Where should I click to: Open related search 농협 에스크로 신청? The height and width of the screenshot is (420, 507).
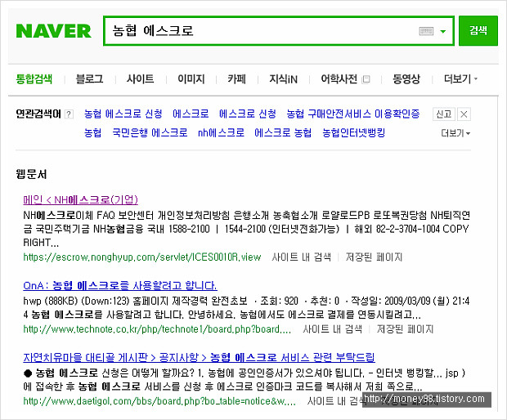tap(123, 114)
